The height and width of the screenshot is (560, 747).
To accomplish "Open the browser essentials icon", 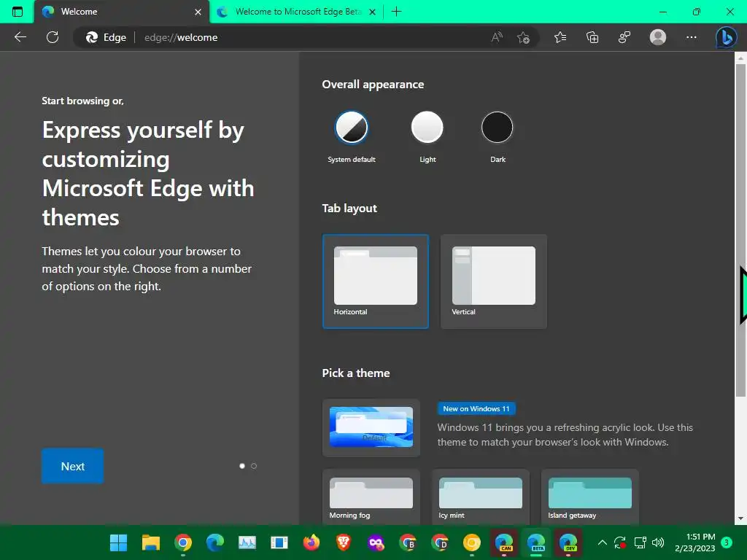I will tap(624, 37).
